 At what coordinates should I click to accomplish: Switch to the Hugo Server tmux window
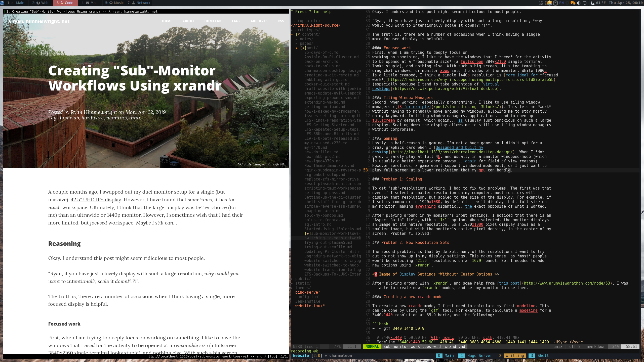coord(479,356)
